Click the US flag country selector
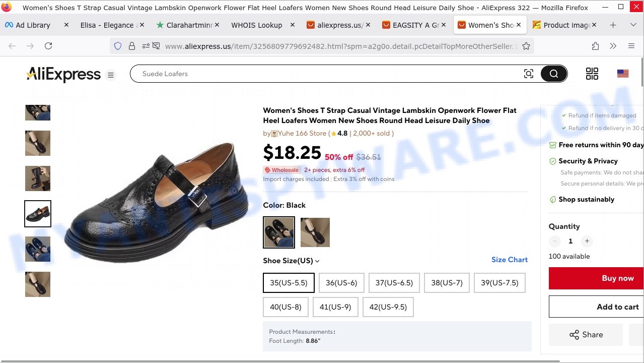This screenshot has width=644, height=363. 623,74
